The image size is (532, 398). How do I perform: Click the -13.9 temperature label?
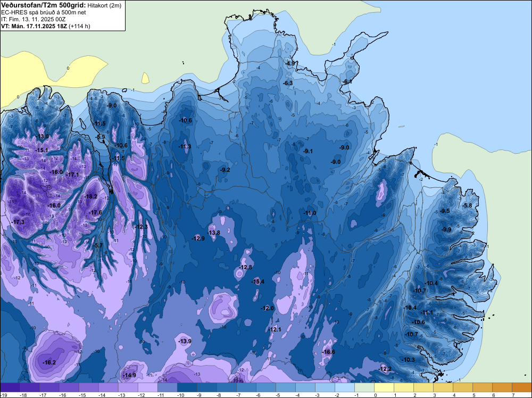pos(185,341)
